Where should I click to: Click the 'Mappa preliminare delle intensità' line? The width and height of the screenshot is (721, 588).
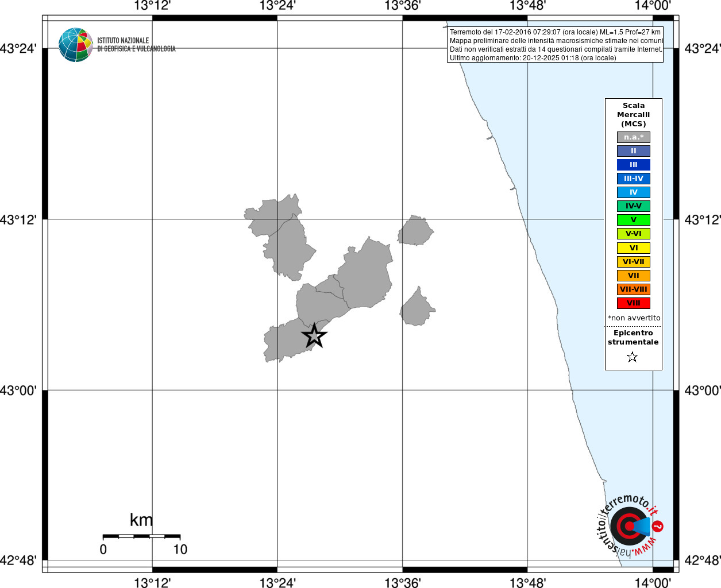[556, 41]
